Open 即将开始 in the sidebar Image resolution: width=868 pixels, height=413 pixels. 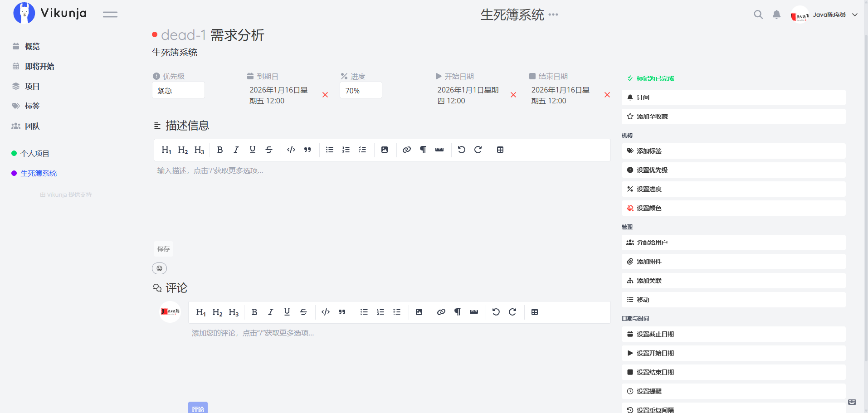click(x=39, y=66)
